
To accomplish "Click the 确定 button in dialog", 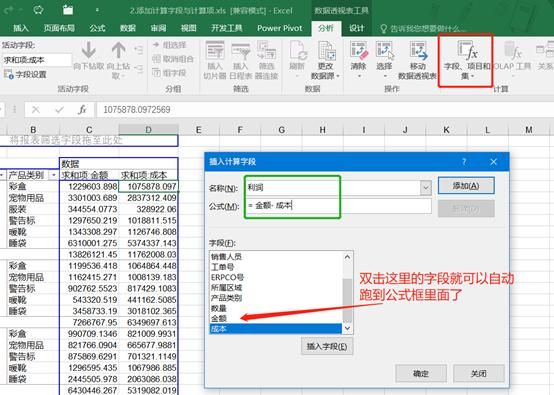I will tap(421, 373).
